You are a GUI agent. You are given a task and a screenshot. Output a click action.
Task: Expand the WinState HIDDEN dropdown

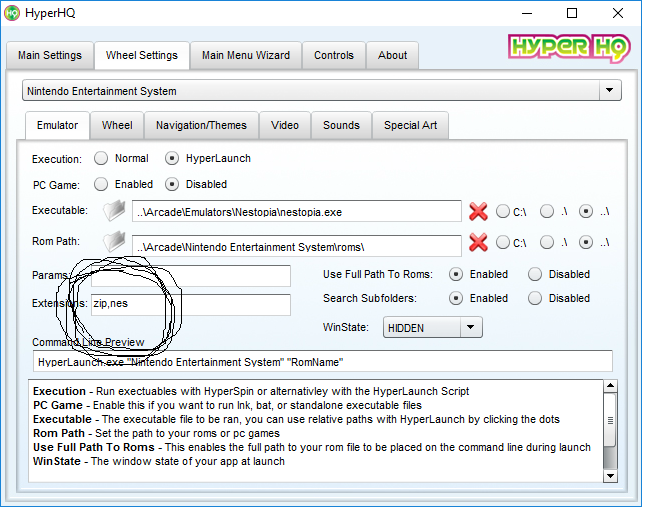[x=471, y=327]
